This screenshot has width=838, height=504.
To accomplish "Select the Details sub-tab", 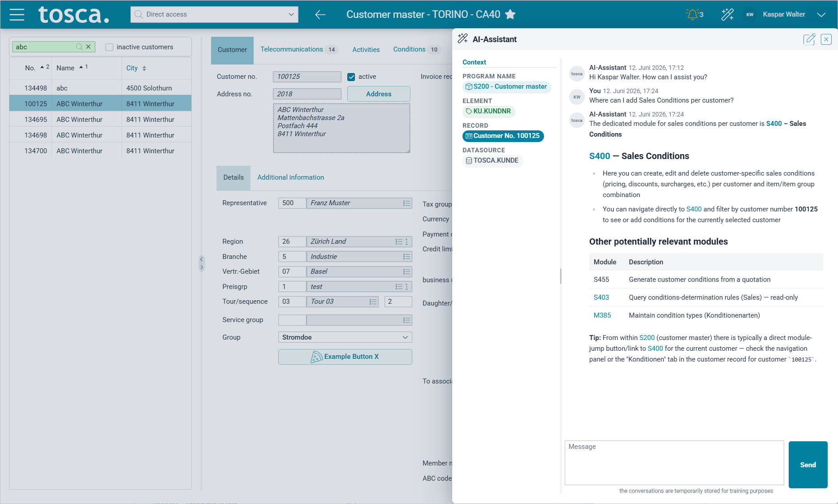I will tap(233, 177).
